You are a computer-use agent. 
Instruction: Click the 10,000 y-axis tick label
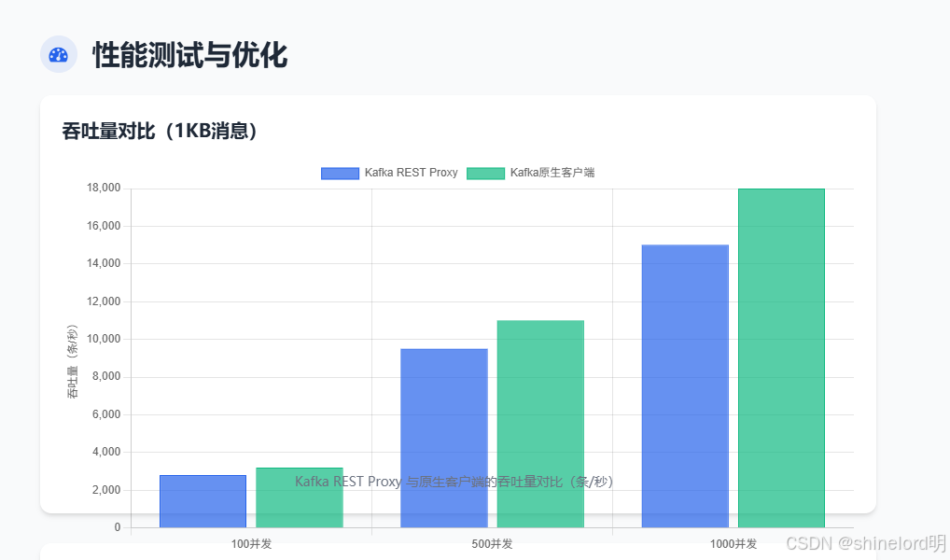[104, 339]
